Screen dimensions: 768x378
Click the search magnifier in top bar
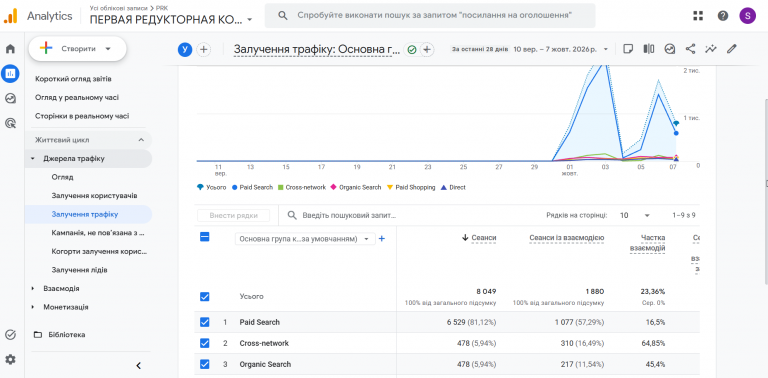[283, 16]
